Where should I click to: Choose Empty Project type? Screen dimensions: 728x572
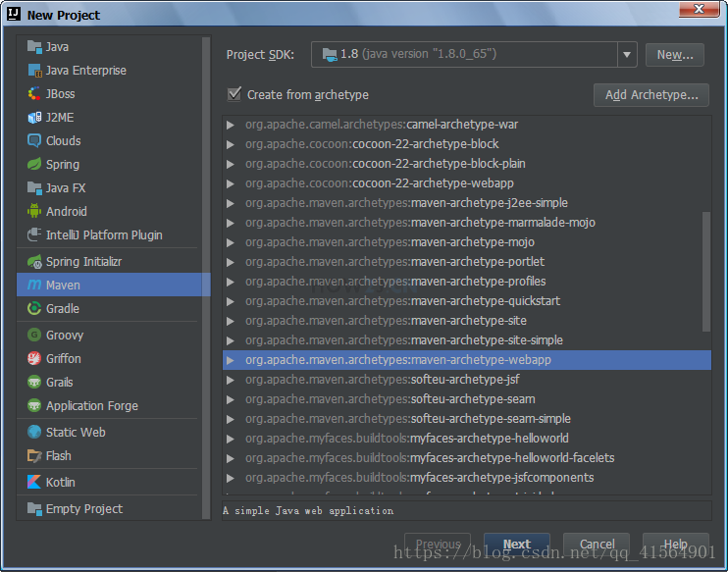point(110,508)
